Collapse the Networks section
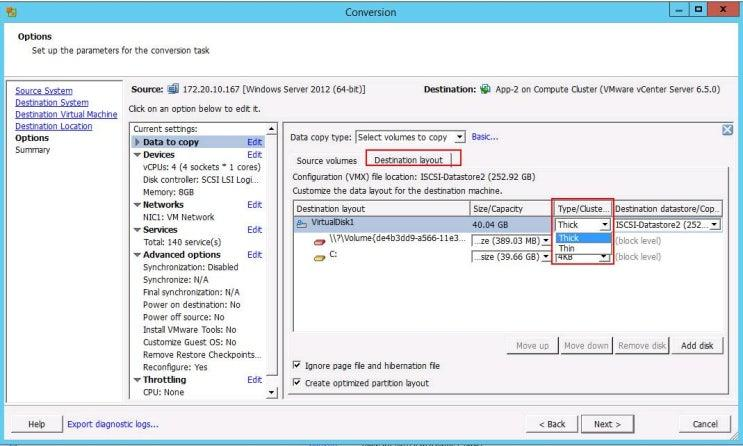Image resolution: width=743 pixels, height=446 pixels. pyautogui.click(x=137, y=205)
